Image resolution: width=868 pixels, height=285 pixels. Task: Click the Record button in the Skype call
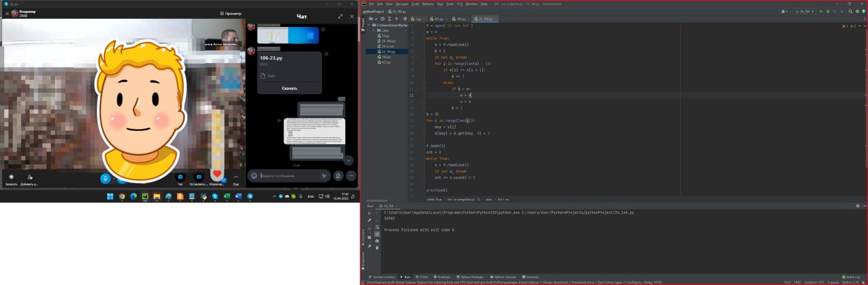point(11,179)
